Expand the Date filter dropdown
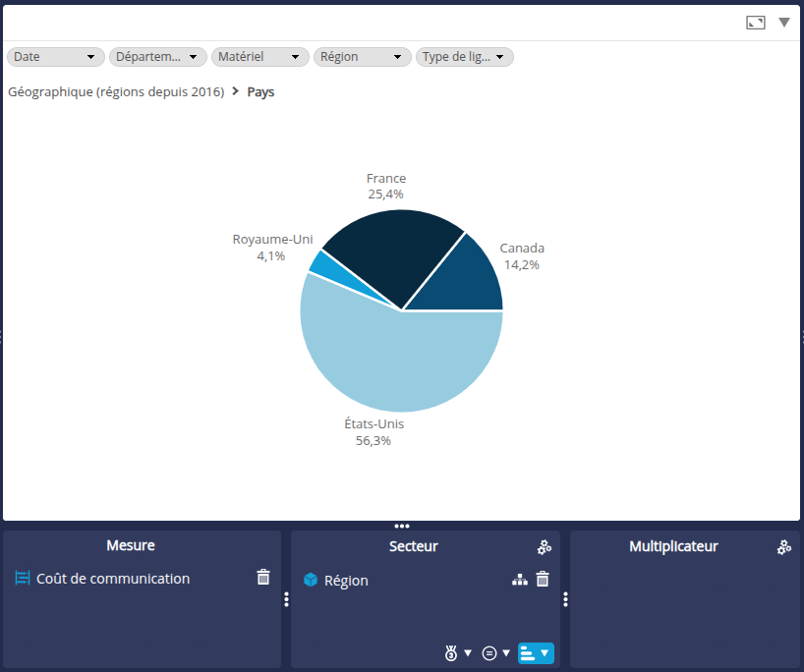804x672 pixels. [56, 57]
